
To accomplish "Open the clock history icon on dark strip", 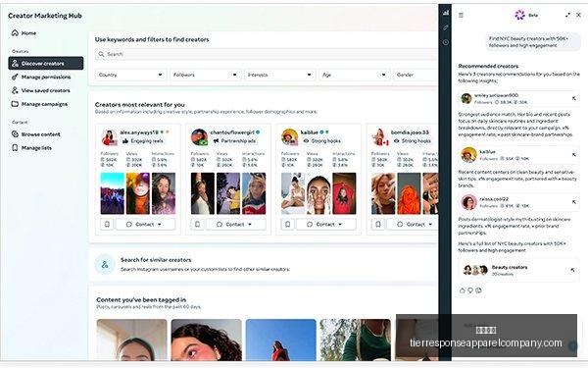I will [446, 42].
